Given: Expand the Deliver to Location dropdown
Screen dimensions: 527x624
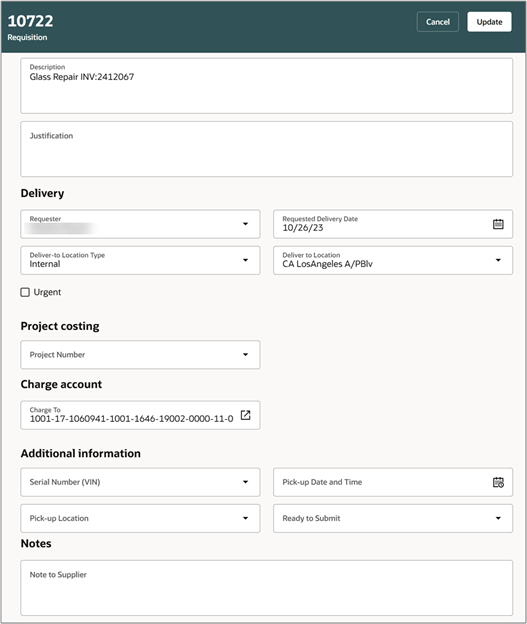Looking at the screenshot, I should pyautogui.click(x=498, y=260).
